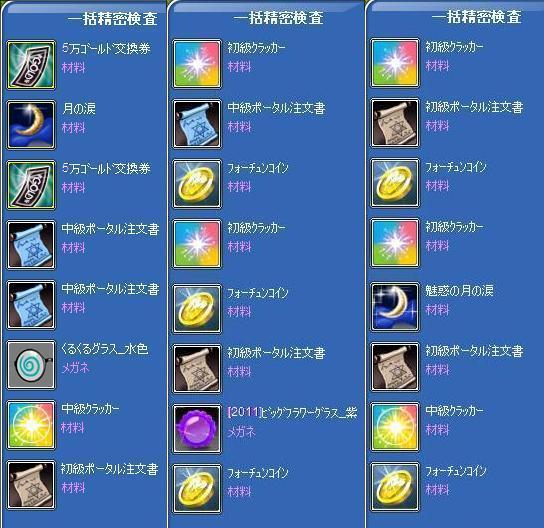Viewport: 544px width, 528px height.
Task: Click the 一括精密検査 header of the left panel
Action: (112, 19)
